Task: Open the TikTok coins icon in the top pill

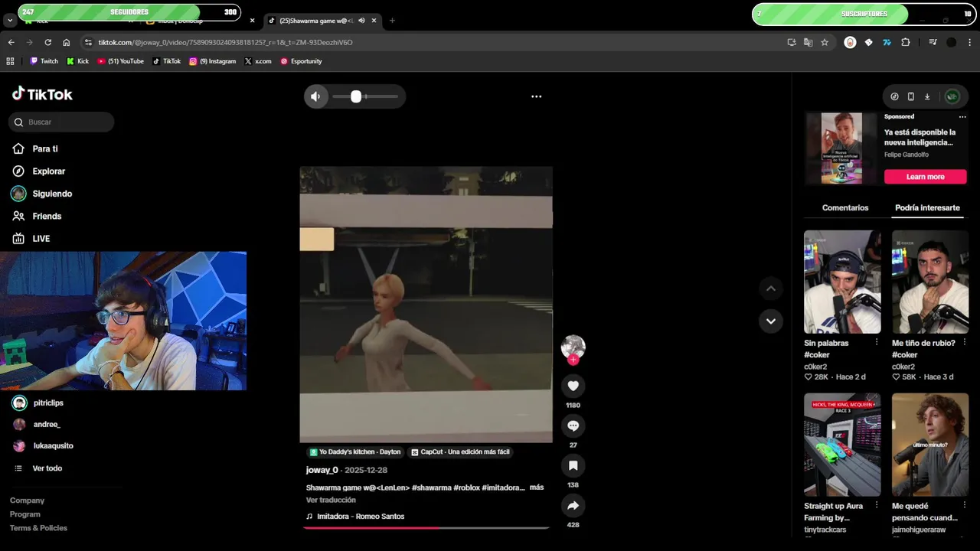Action: 894,96
